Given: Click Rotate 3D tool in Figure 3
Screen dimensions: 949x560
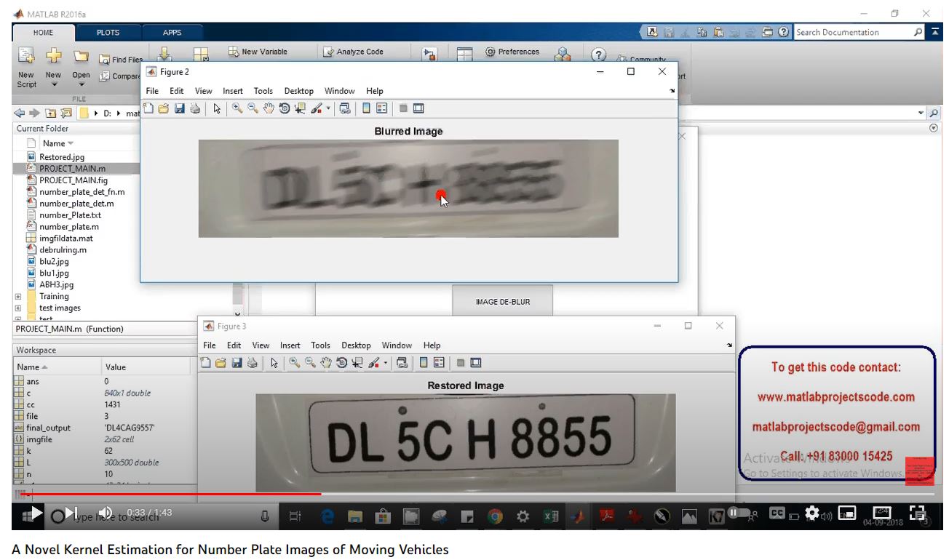Looking at the screenshot, I should (341, 363).
